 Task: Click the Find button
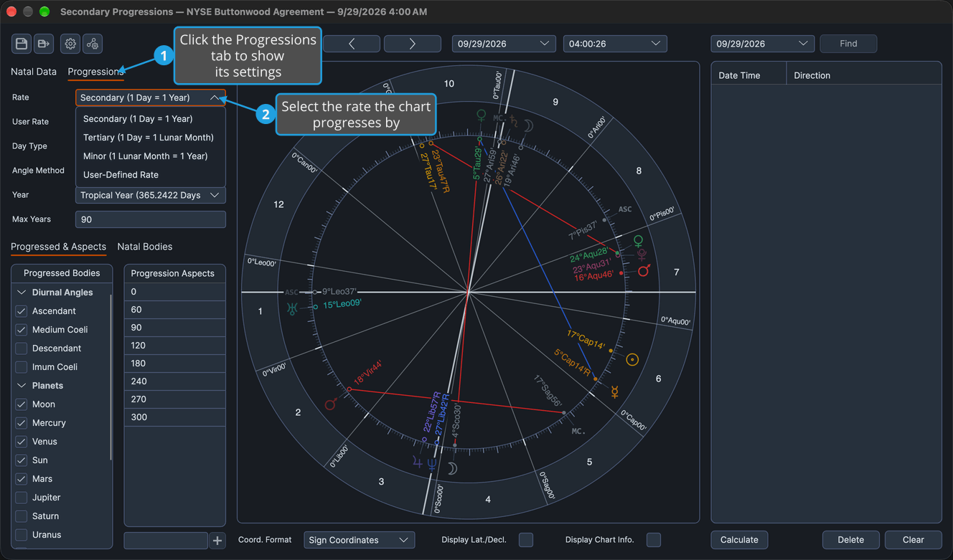click(848, 44)
